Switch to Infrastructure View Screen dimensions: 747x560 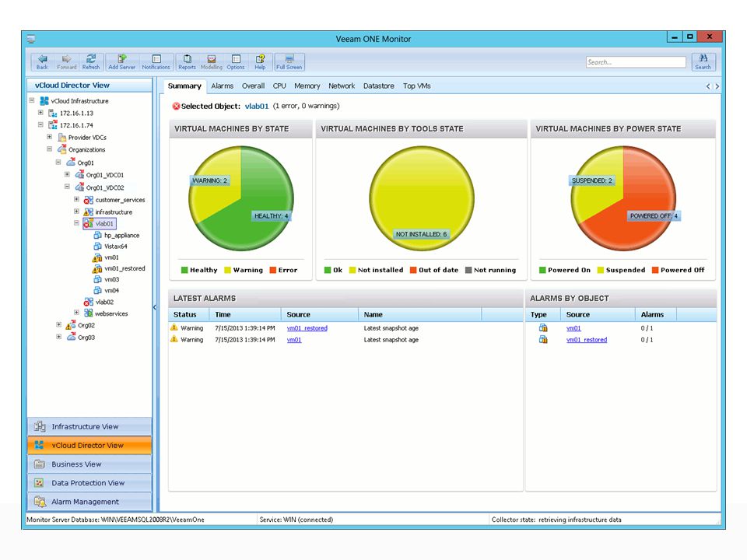click(x=89, y=427)
